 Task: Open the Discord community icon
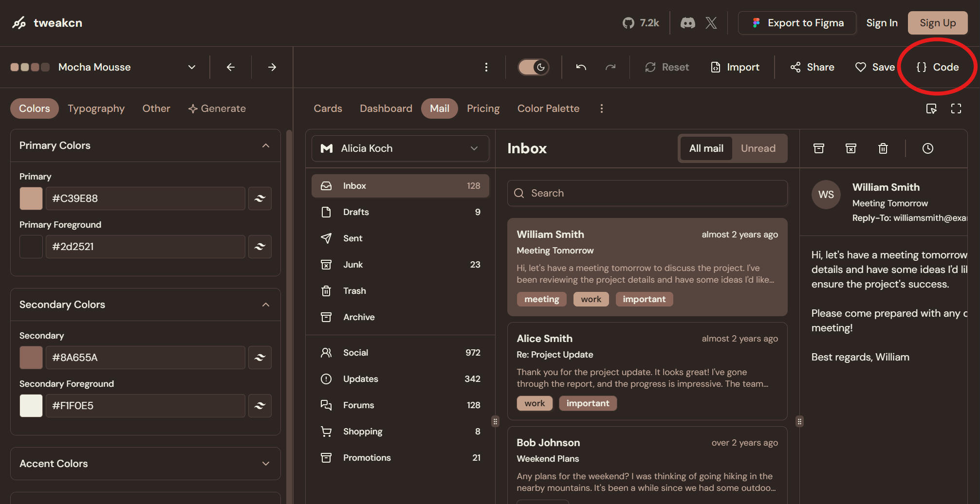(687, 23)
